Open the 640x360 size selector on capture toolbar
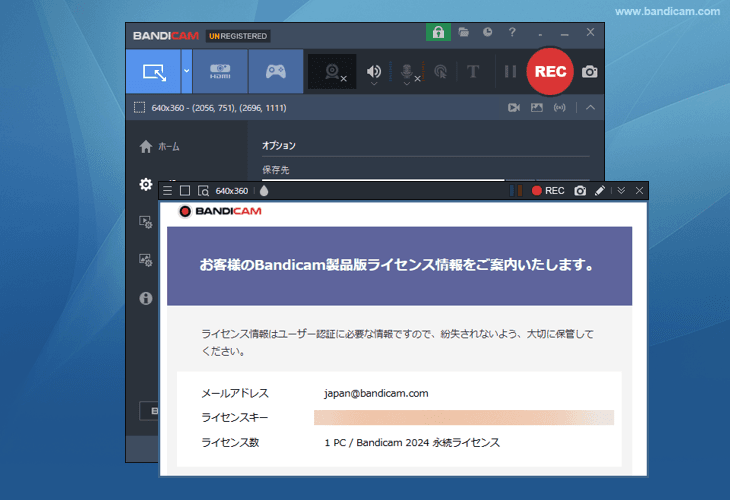 [231, 191]
